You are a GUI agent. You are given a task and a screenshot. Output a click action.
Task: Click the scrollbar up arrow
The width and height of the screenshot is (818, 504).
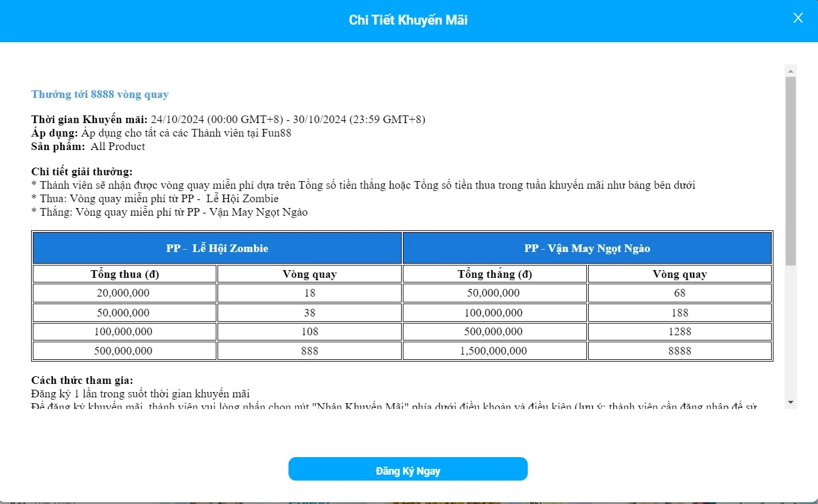coord(790,71)
